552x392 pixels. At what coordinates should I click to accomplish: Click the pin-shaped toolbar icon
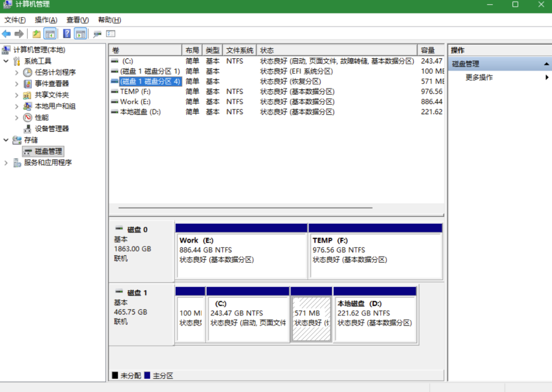tap(97, 34)
